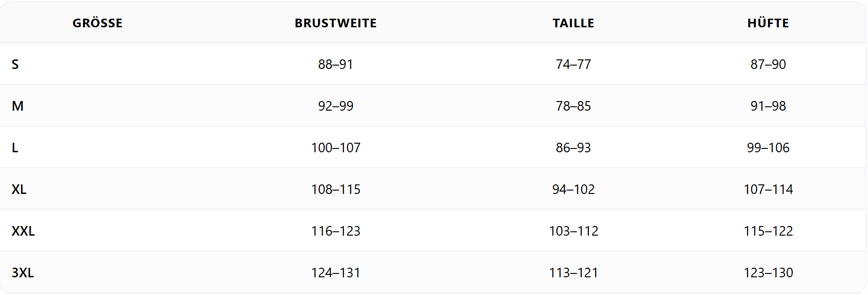Select the M size row label
Image resolution: width=868 pixels, height=295 pixels.
pos(18,106)
